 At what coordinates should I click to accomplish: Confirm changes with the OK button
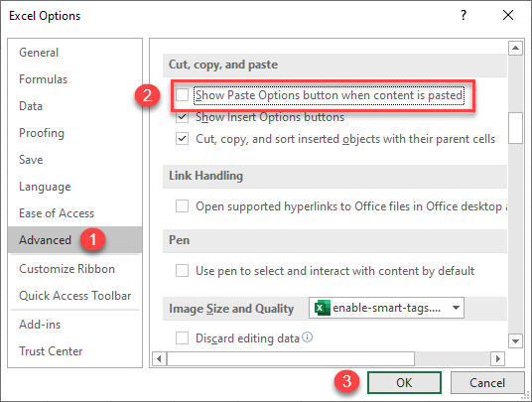404,383
